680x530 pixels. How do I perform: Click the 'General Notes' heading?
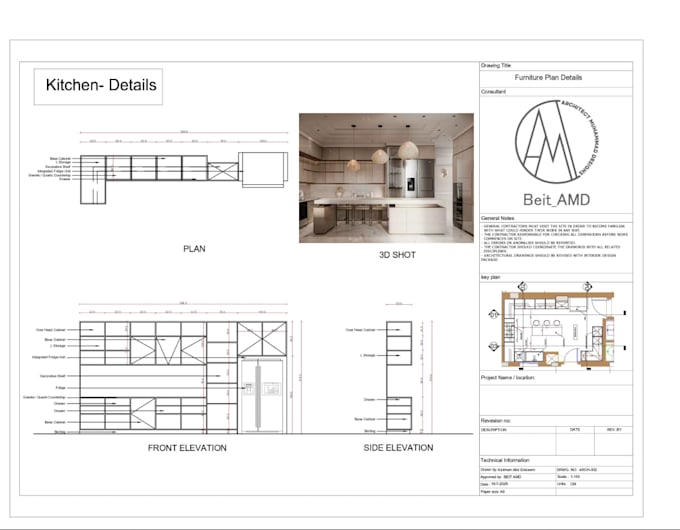(x=497, y=218)
